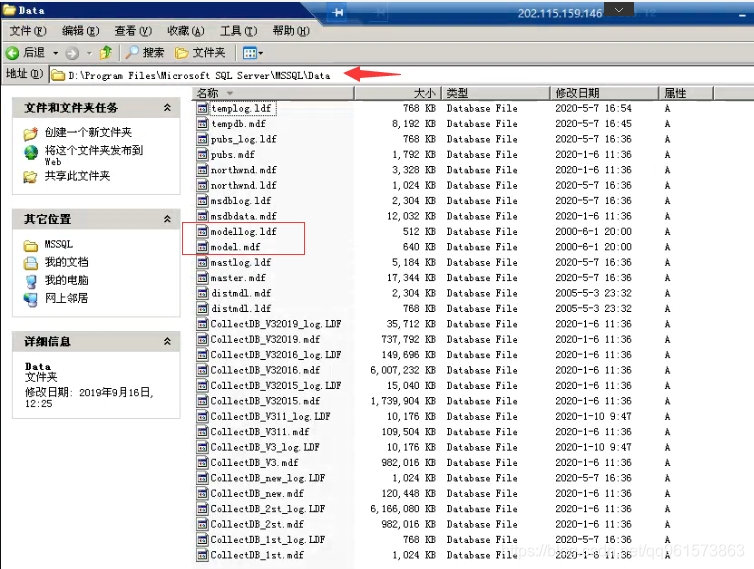Select distmdl.mdf file icon

pos(202,293)
